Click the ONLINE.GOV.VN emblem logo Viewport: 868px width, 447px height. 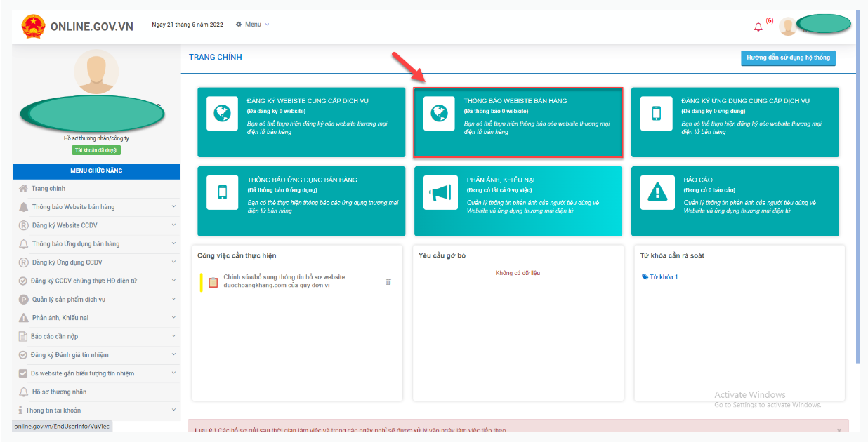click(x=32, y=27)
